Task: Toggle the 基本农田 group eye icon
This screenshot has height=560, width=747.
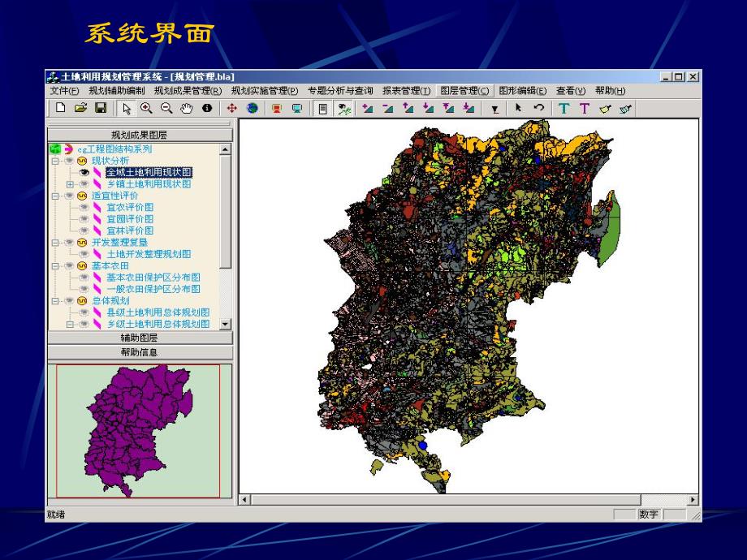Action: [69, 265]
